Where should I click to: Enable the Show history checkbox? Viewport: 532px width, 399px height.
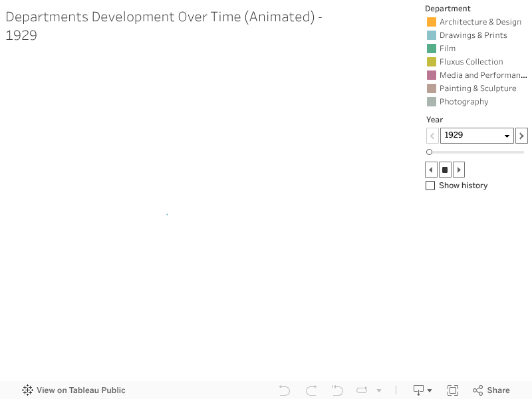430,186
